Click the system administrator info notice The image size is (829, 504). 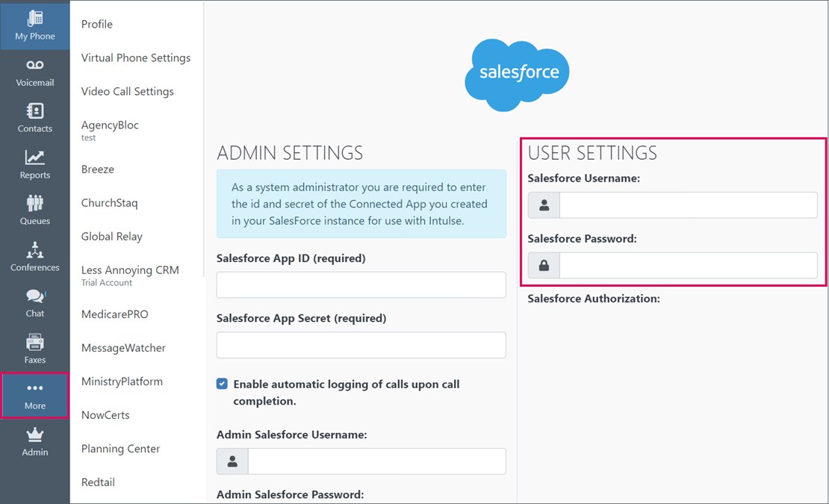[361, 204]
